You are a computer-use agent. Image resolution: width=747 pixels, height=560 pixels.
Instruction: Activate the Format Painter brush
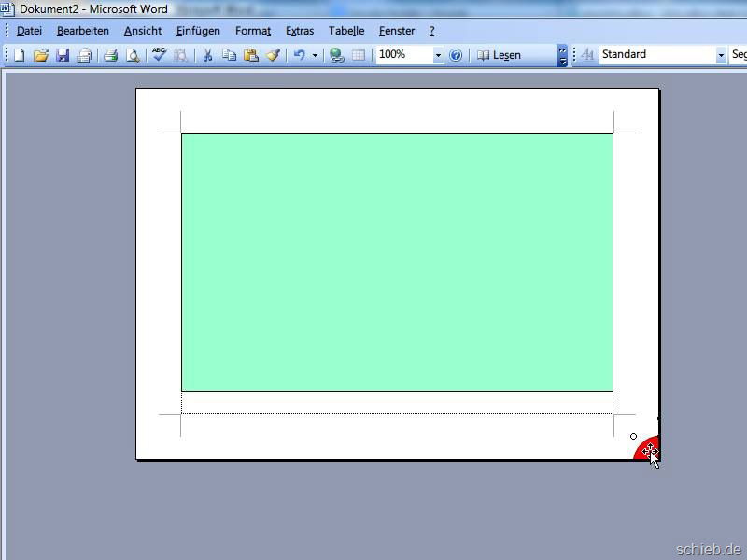click(273, 55)
